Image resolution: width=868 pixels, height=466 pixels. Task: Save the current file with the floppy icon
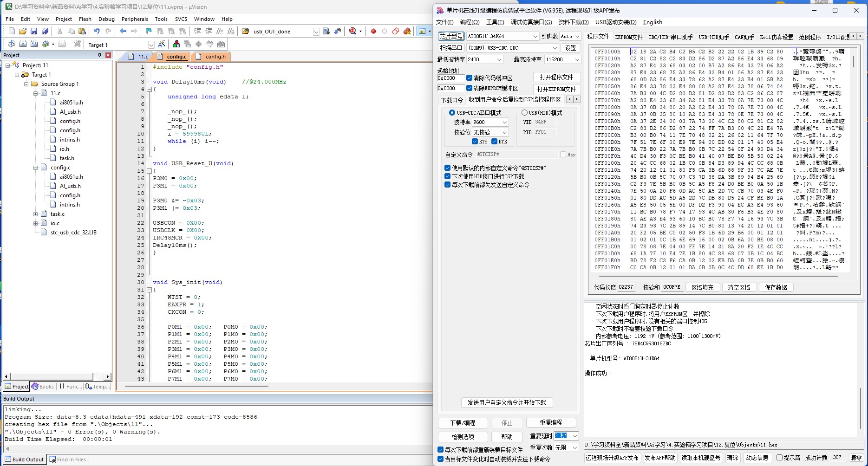coord(34,31)
